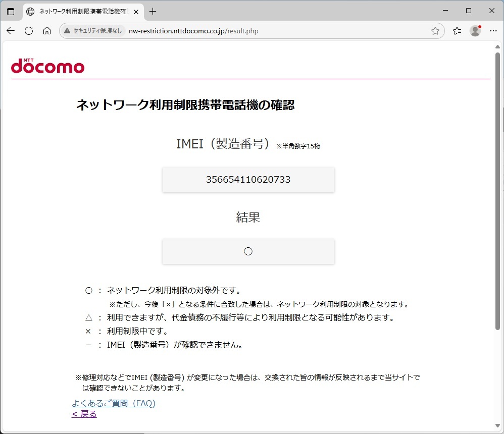Minimize the browser window
This screenshot has height=434, width=504.
pyautogui.click(x=445, y=11)
